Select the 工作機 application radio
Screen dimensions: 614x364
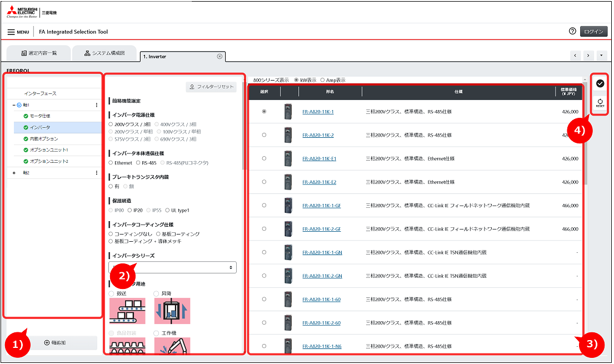[156, 333]
